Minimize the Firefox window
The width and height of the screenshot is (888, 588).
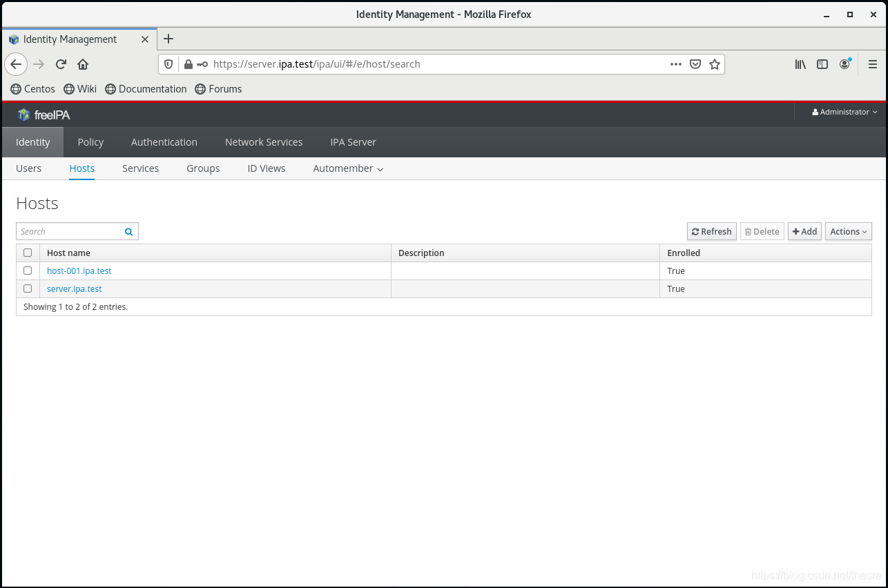(827, 14)
